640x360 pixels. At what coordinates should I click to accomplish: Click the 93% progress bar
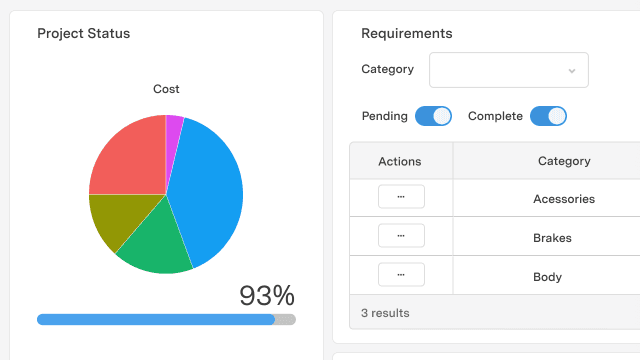167,320
